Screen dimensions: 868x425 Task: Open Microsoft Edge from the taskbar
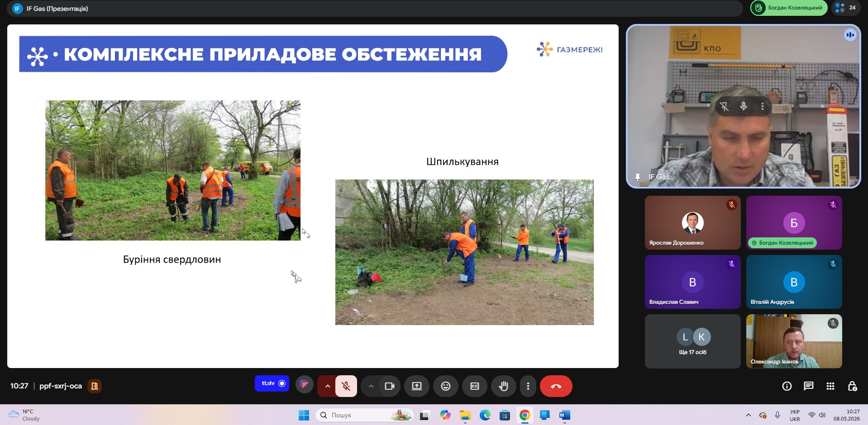pyautogui.click(x=485, y=415)
